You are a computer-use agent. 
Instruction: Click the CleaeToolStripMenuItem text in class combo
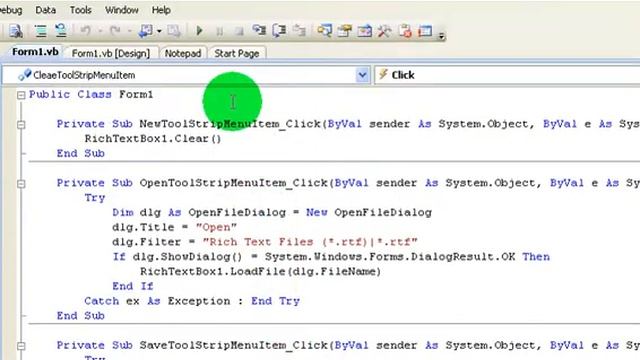click(x=84, y=75)
